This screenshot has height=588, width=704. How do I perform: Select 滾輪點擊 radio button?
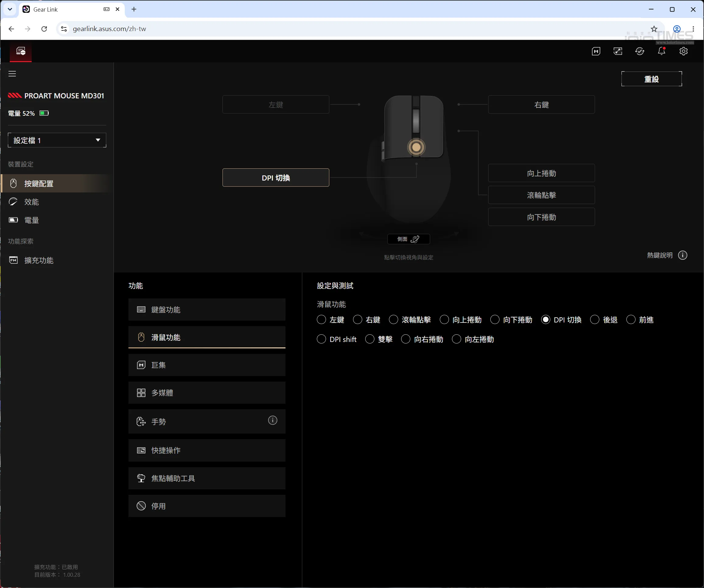[393, 320]
